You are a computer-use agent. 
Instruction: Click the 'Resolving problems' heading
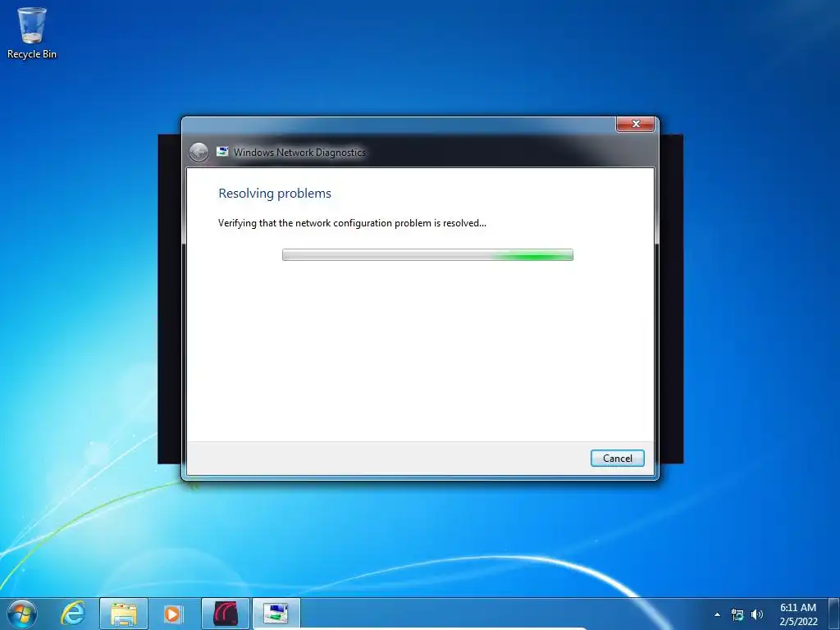[275, 194]
